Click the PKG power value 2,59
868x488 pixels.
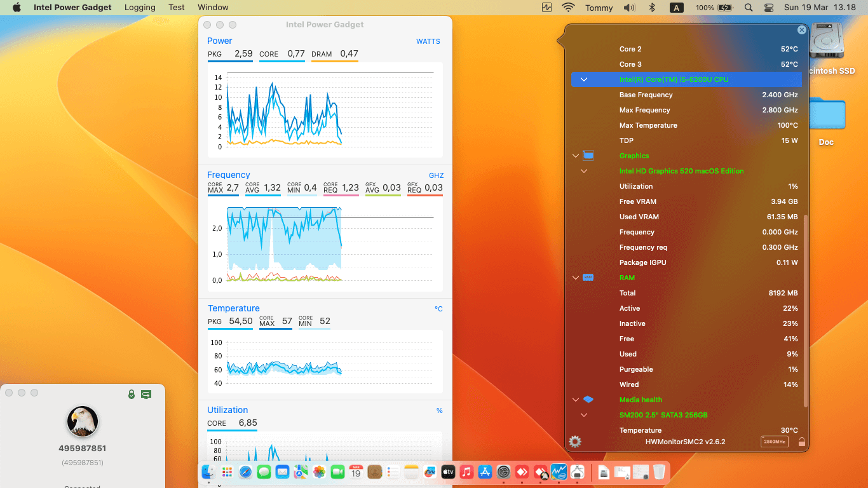point(243,54)
